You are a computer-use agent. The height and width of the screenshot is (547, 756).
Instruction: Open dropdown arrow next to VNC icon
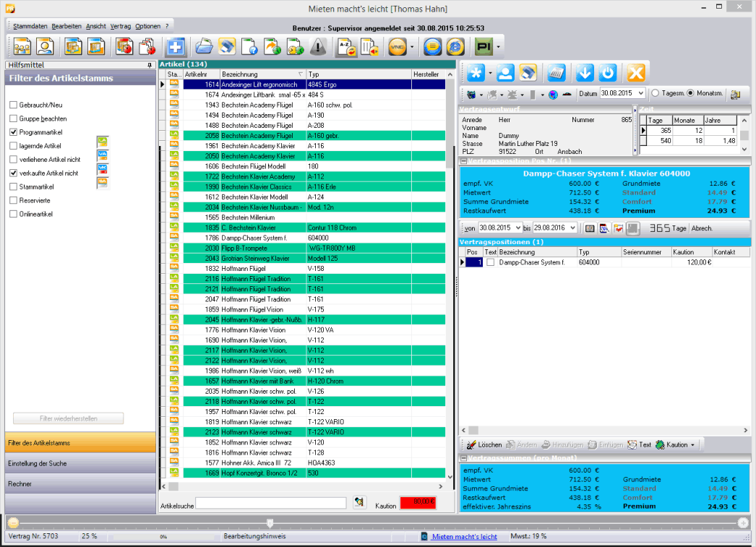(x=412, y=47)
